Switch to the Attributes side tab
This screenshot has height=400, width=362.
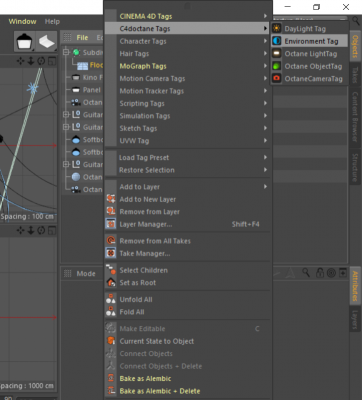point(355,286)
